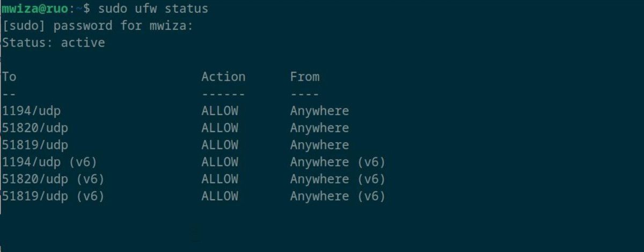Click the dashes under the From header

point(305,94)
